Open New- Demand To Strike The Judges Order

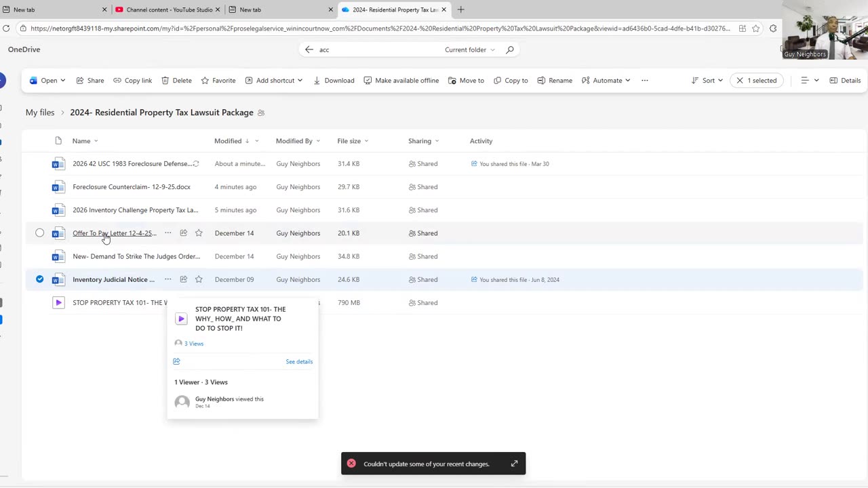(136, 256)
